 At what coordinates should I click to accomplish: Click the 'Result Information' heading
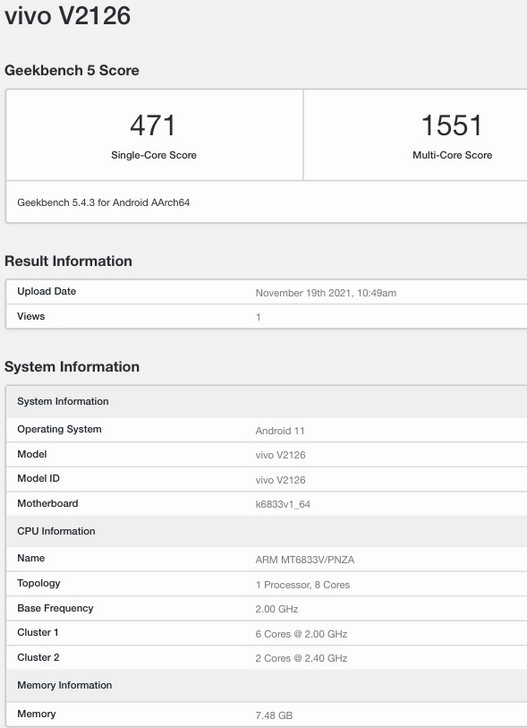click(x=68, y=261)
